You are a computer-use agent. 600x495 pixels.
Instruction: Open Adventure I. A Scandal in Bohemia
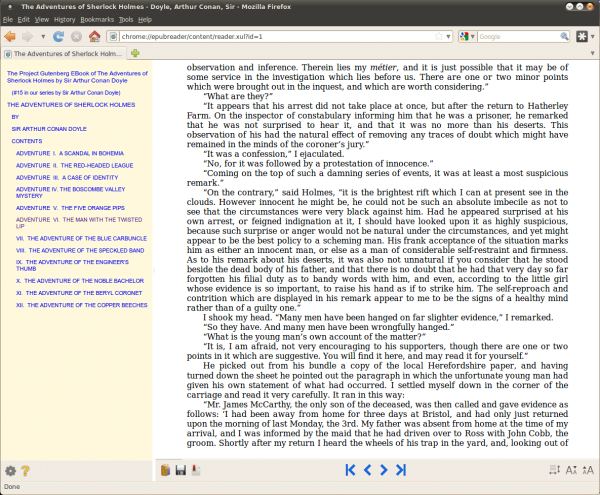(x=70, y=153)
